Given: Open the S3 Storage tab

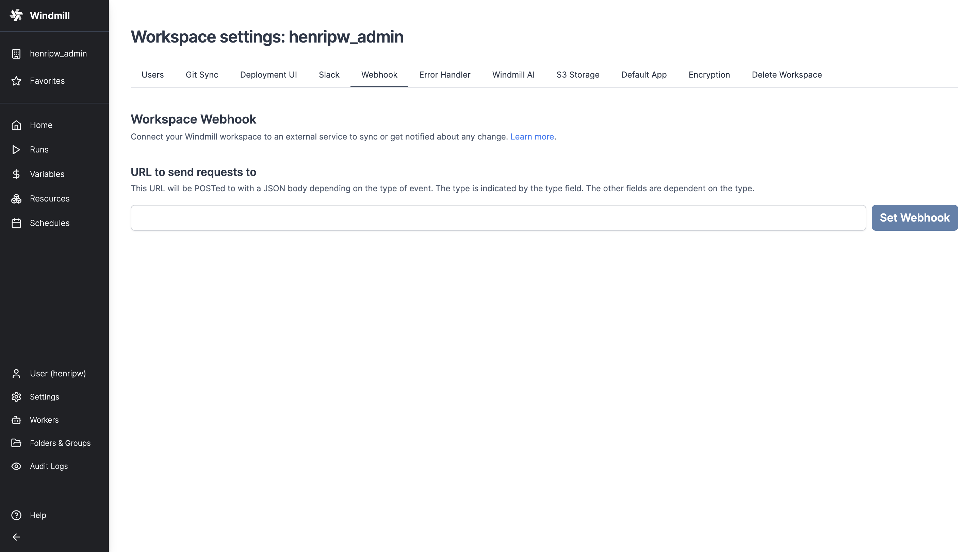Looking at the screenshot, I should [x=577, y=75].
